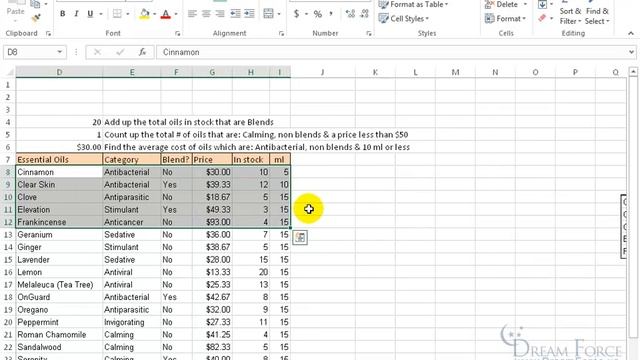The image size is (640, 360).
Task: Click the Format Painter brush icon
Action: pos(36,18)
